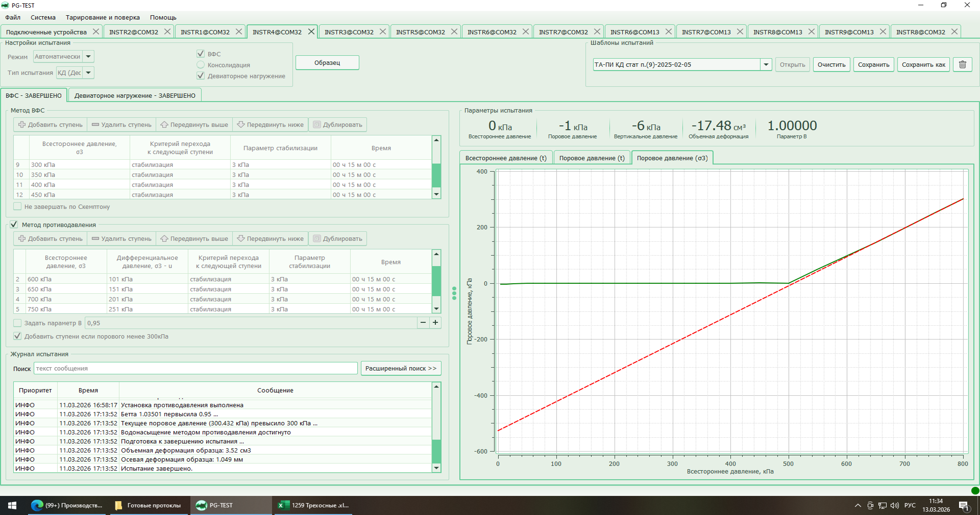Move step higher in Метод ВФС toolbar
This screenshot has width=980, height=515.
194,124
